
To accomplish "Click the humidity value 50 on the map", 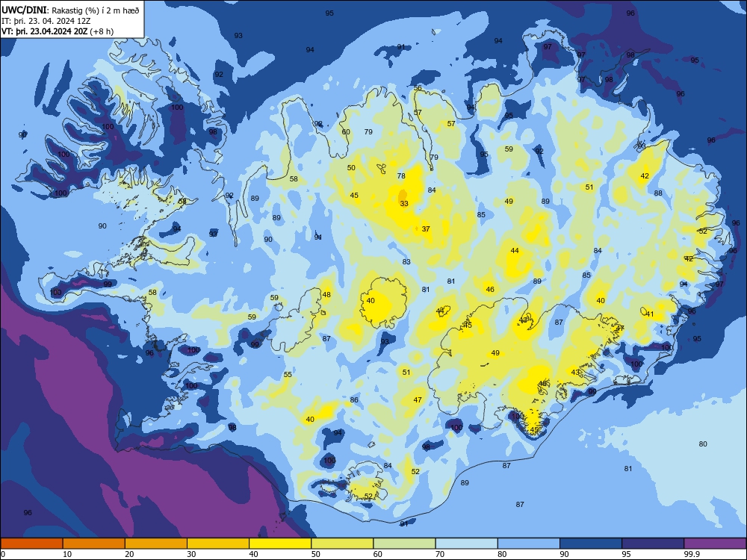I will [351, 167].
